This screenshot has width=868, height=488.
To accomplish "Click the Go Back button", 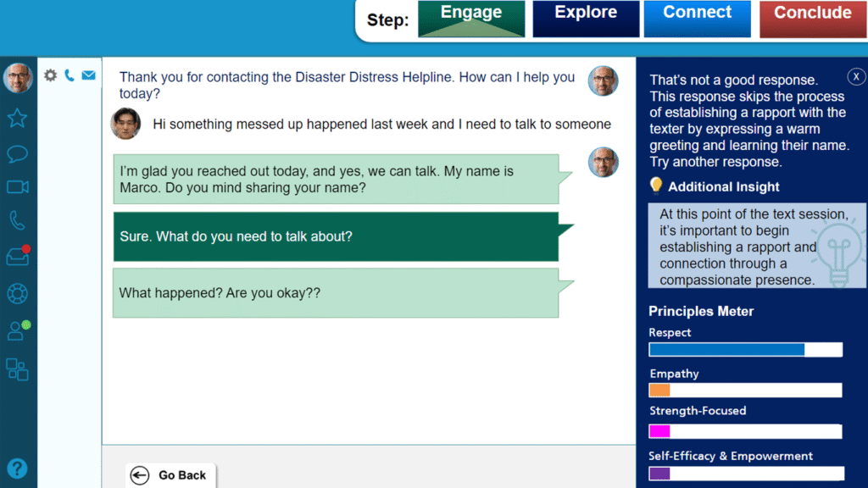I will [x=170, y=474].
